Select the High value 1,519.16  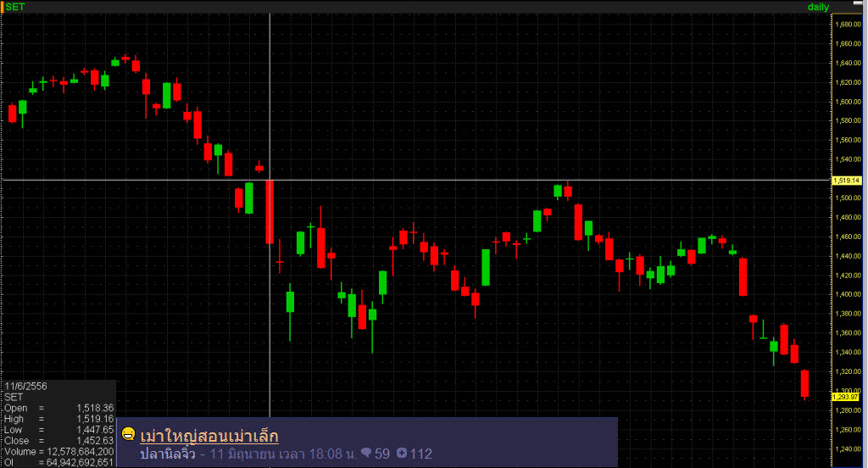(95, 419)
